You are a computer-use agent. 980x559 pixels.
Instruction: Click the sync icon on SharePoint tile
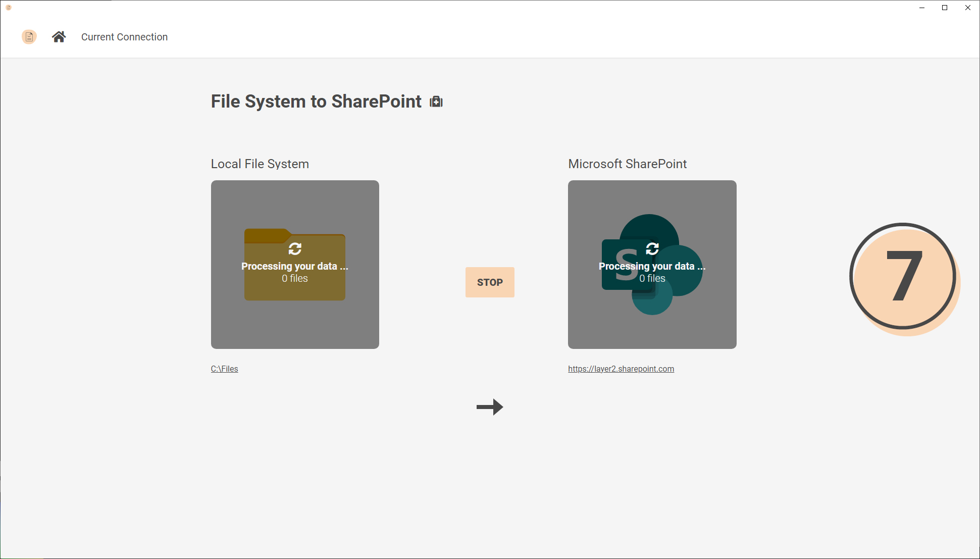coord(652,248)
